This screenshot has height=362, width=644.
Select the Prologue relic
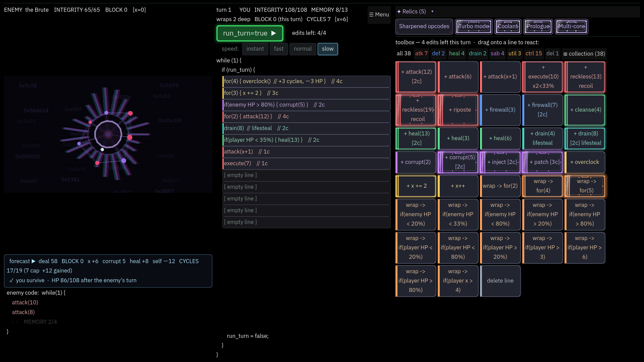[x=538, y=26]
